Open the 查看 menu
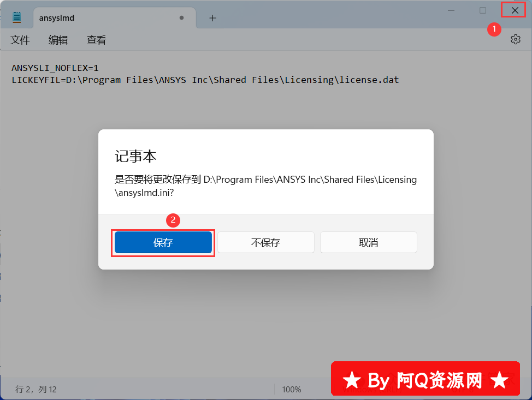This screenshot has width=532, height=400. coord(96,40)
